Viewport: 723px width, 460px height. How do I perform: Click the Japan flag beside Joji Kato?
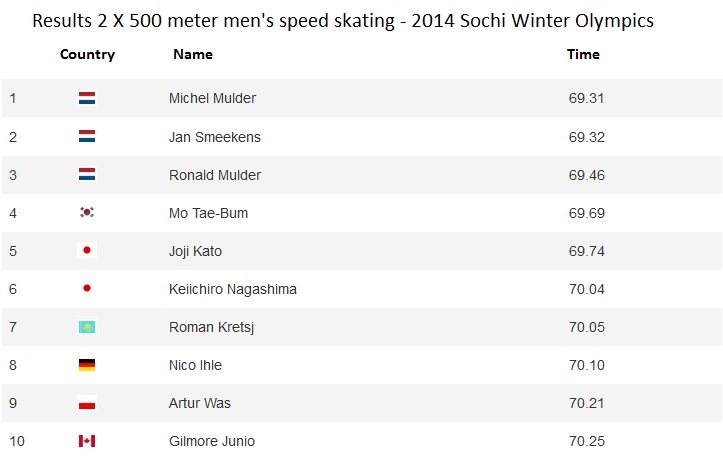point(87,250)
